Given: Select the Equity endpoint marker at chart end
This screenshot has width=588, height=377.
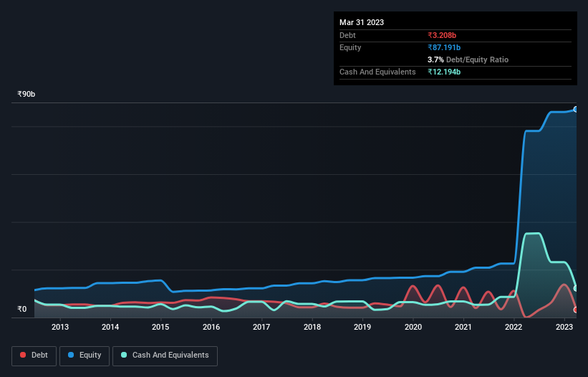Looking at the screenshot, I should pos(576,110).
